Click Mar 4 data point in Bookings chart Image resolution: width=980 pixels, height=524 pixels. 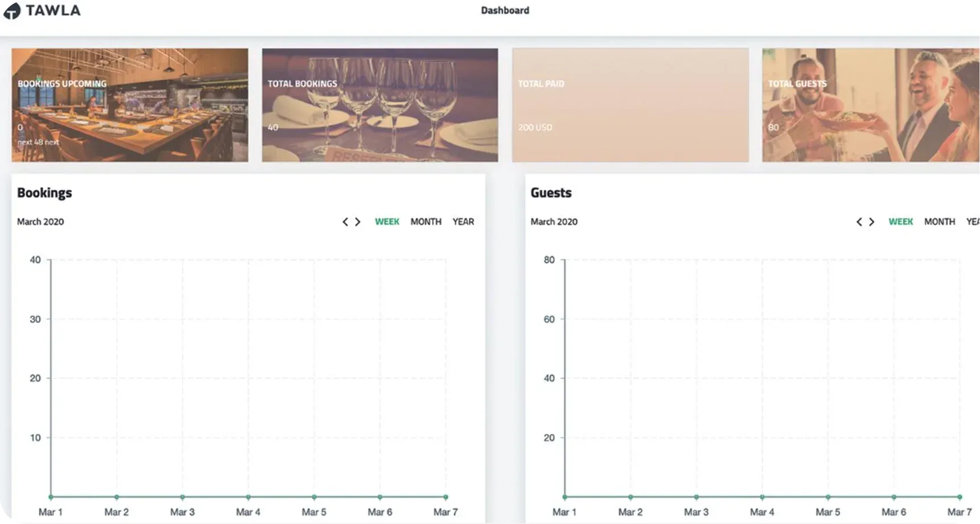click(x=248, y=497)
